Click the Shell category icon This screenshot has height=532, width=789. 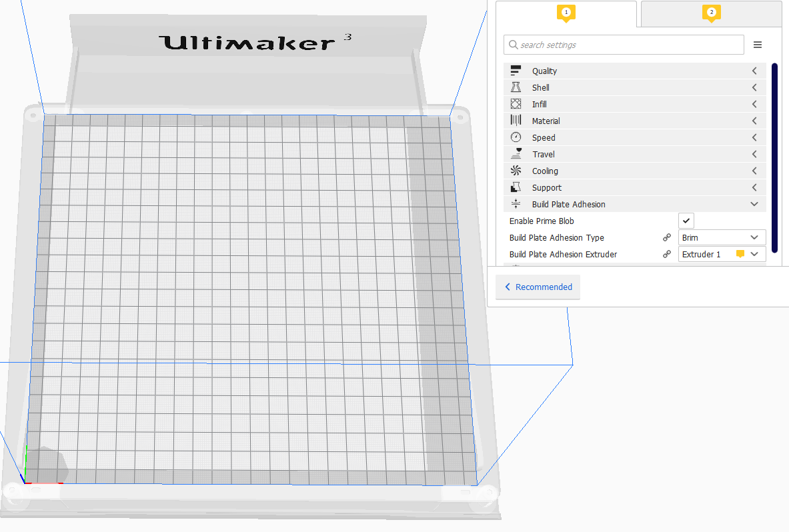coord(516,87)
